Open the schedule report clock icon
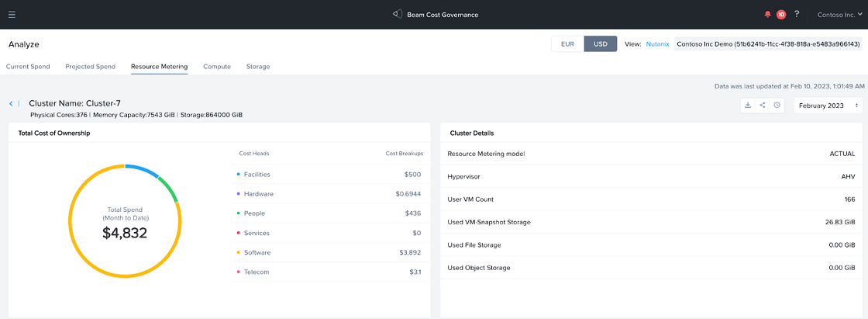 click(777, 106)
